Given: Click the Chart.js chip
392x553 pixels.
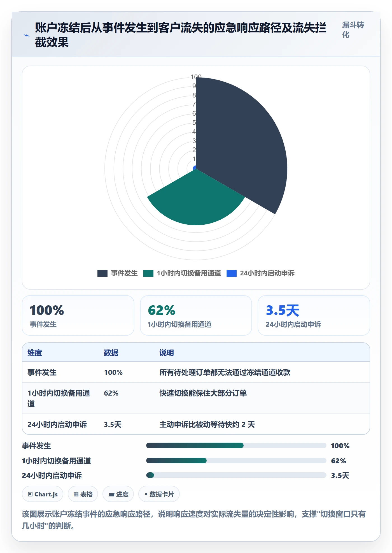Looking at the screenshot, I should pos(43,494).
